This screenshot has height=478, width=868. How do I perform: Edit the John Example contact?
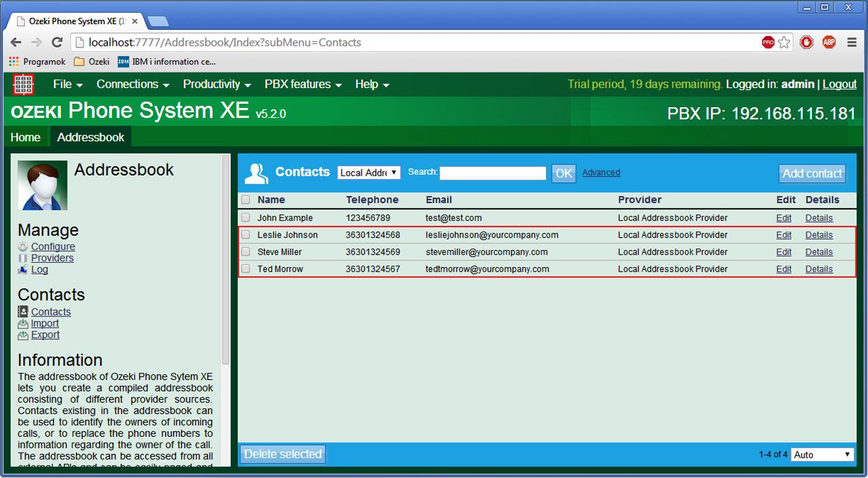(784, 218)
